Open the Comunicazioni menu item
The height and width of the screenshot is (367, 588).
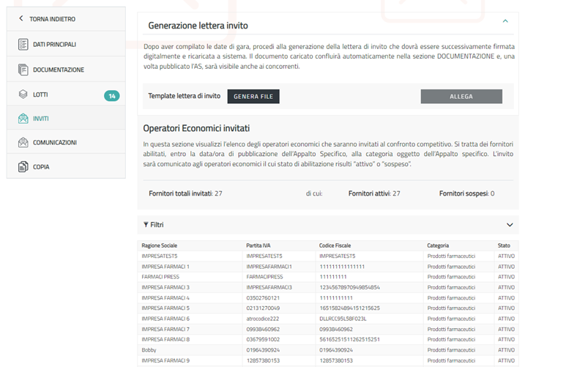pyautogui.click(x=54, y=142)
